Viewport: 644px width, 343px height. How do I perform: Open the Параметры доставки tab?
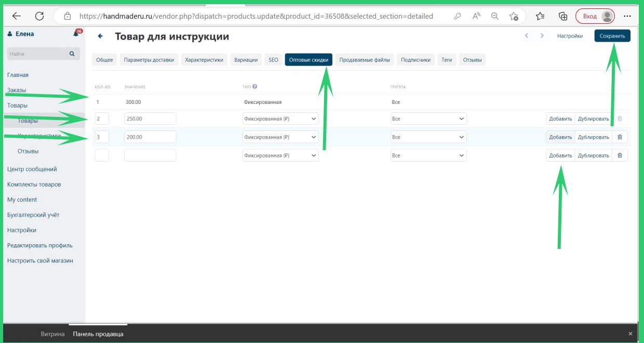(149, 60)
